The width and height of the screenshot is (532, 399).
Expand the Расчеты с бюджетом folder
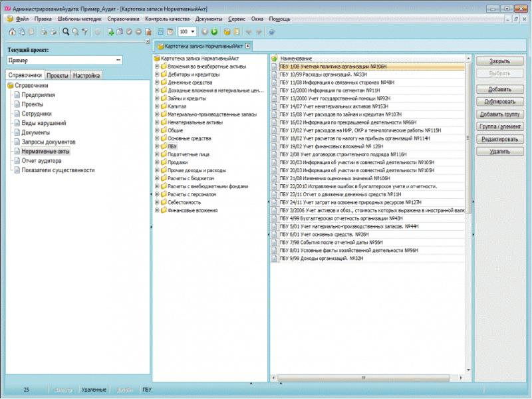click(x=156, y=178)
